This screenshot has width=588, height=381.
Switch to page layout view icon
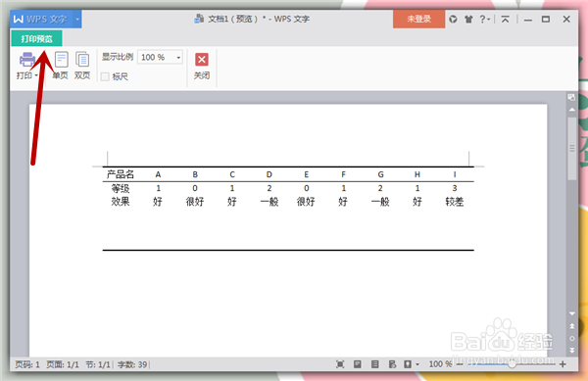(358, 364)
